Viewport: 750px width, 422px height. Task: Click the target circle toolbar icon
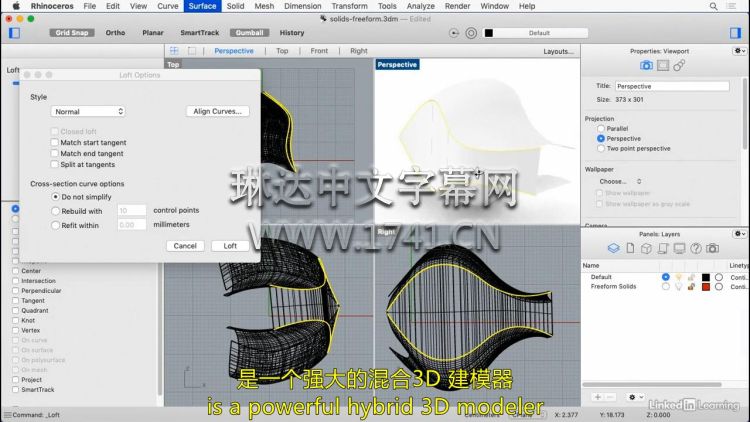471,33
